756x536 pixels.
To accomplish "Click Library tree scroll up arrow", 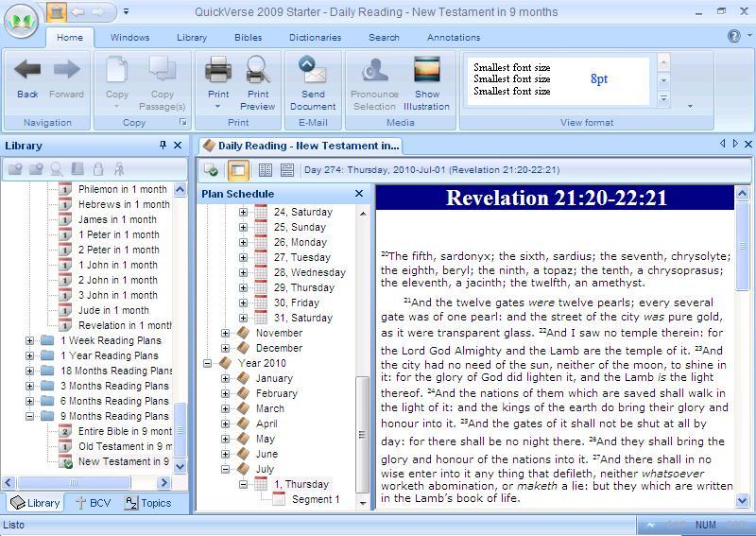I will click(180, 190).
